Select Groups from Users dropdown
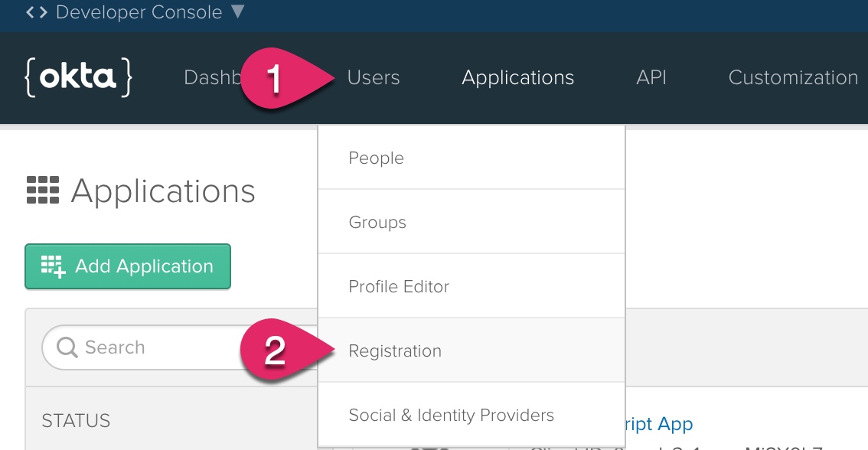Image resolution: width=868 pixels, height=450 pixels. click(x=472, y=222)
